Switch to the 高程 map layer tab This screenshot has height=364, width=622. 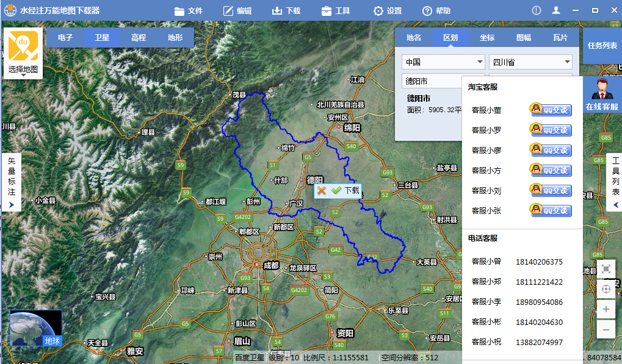pos(139,38)
